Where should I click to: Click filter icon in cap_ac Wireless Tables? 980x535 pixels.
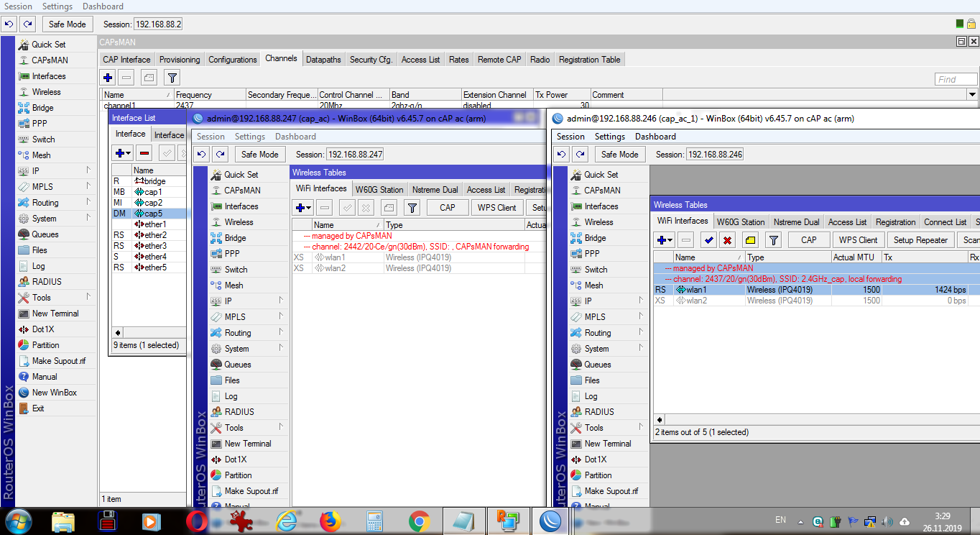[x=412, y=208]
